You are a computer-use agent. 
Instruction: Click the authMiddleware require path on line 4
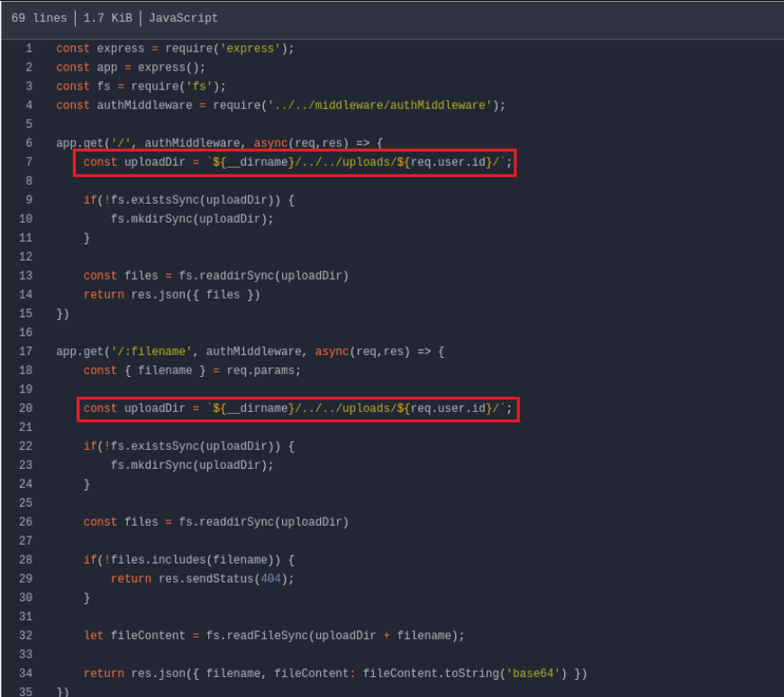tap(380, 105)
